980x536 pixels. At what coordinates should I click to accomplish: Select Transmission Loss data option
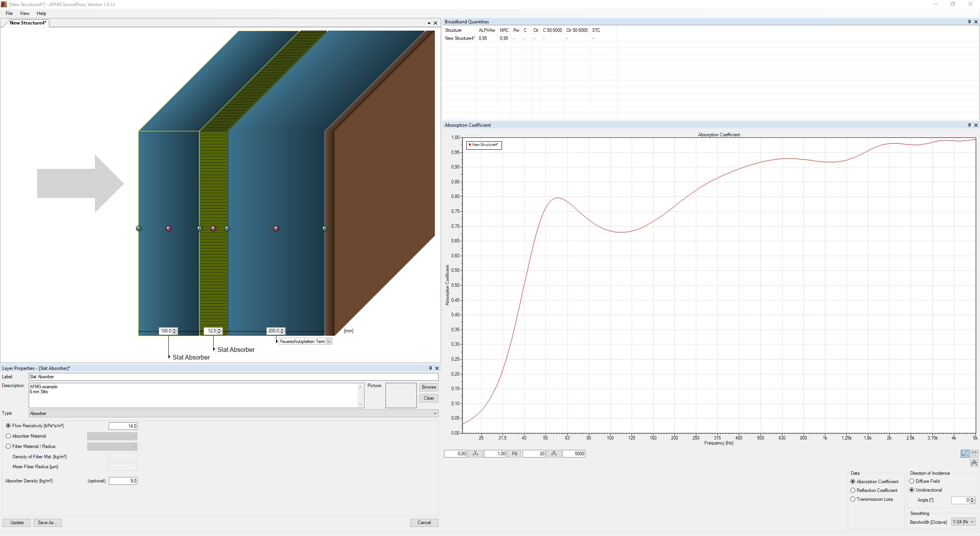853,499
